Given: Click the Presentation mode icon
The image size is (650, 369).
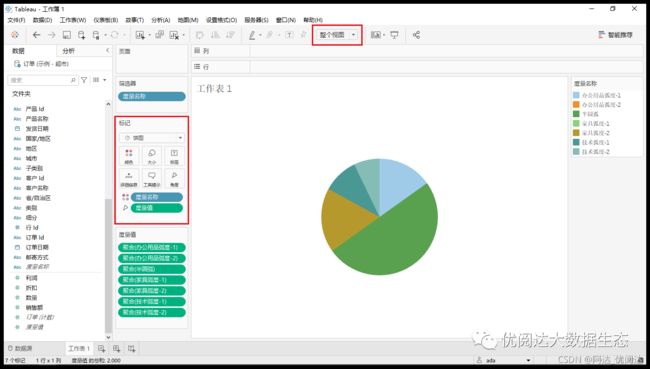Looking at the screenshot, I should tap(394, 35).
